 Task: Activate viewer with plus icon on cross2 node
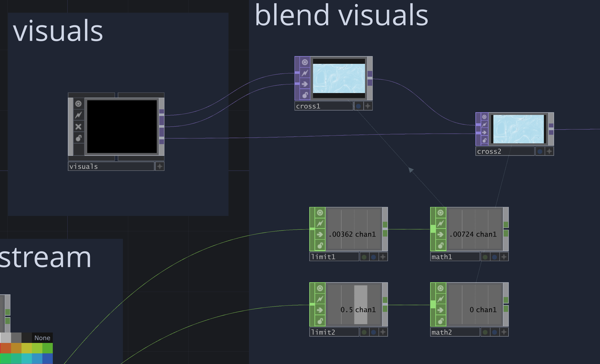(x=549, y=151)
